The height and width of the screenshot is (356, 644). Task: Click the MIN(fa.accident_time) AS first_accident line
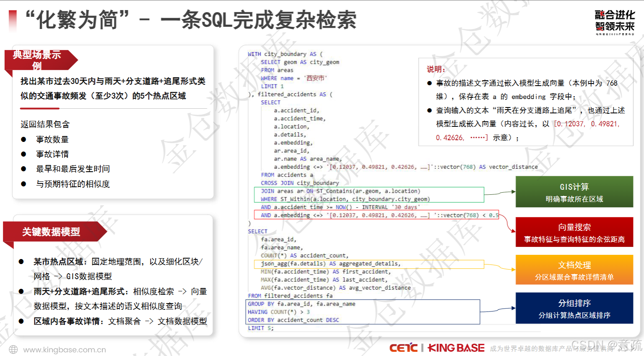[325, 272]
